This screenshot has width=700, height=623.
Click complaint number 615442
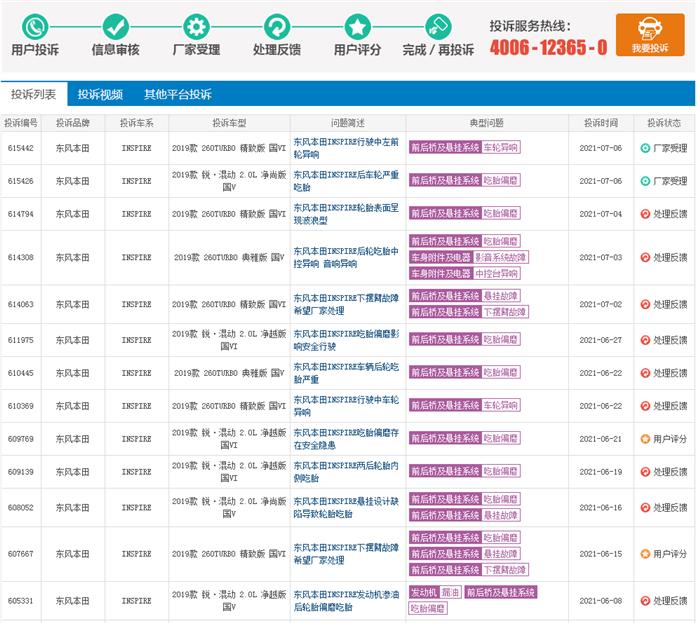coord(21,148)
